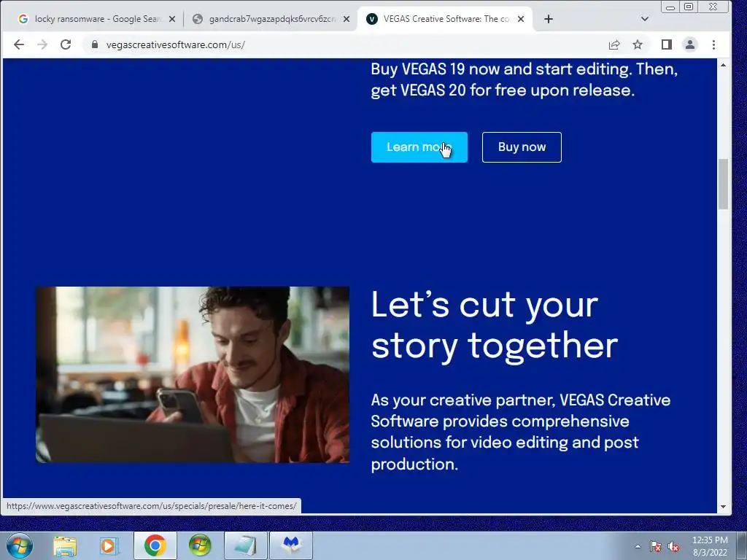This screenshot has width=747, height=560.
Task: Open Windows Explorer from the taskbar
Action: tap(65, 545)
